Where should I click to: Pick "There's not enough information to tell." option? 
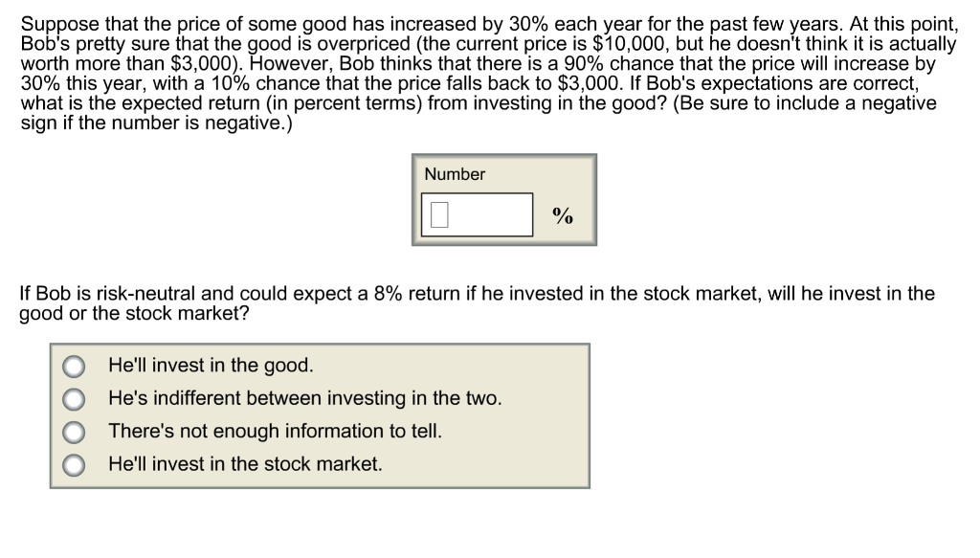(74, 432)
